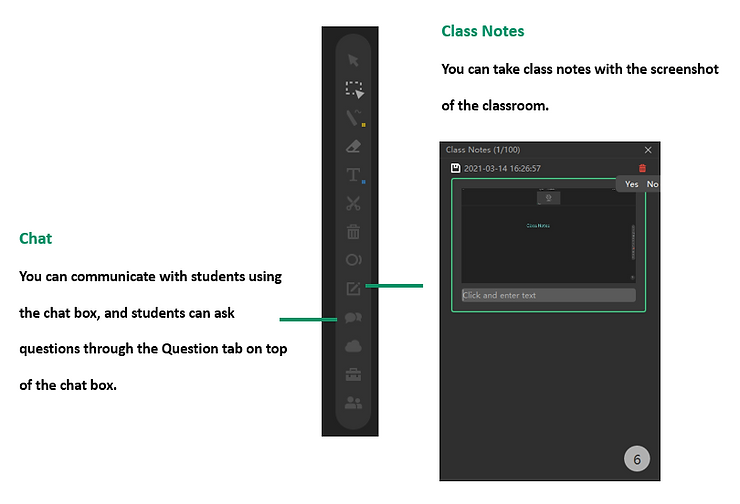Click the 'Click and enter text' field
The height and width of the screenshot is (504, 740).
548,295
